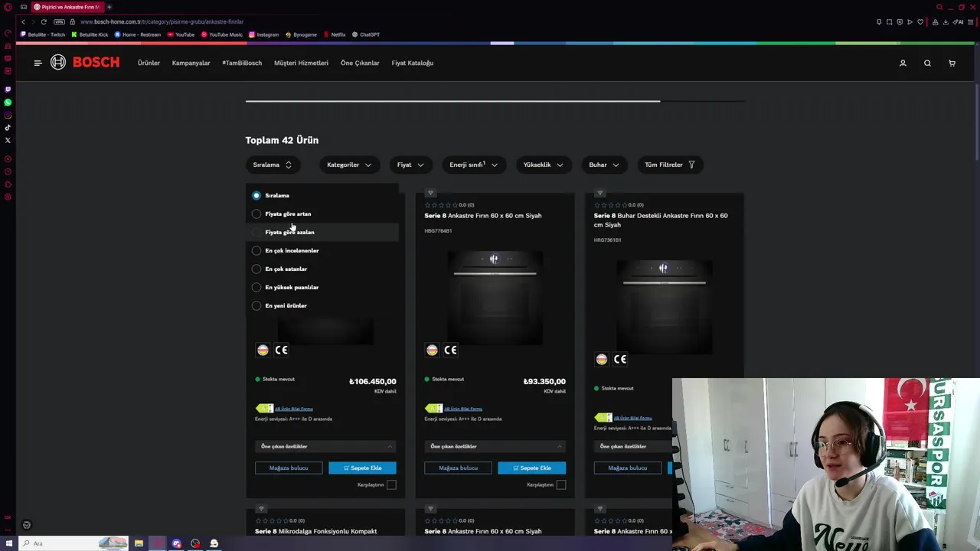Open Instagram in the browser sidebar

click(8, 115)
